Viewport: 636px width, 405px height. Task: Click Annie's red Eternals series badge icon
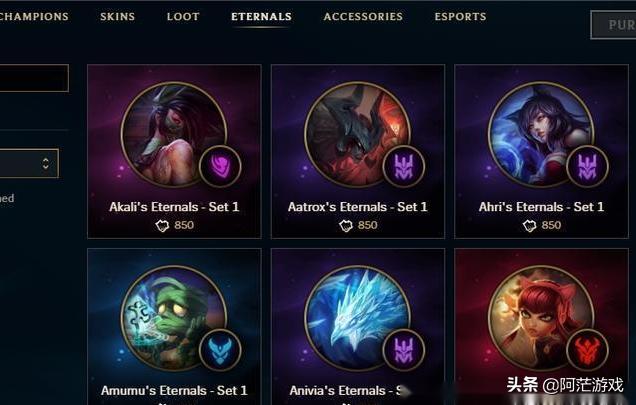[587, 350]
